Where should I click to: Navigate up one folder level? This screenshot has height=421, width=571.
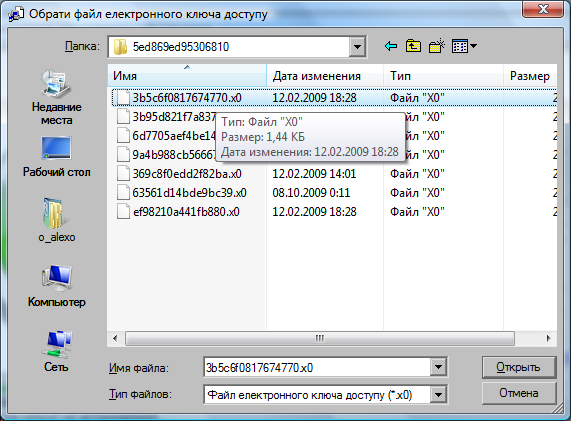point(413,46)
